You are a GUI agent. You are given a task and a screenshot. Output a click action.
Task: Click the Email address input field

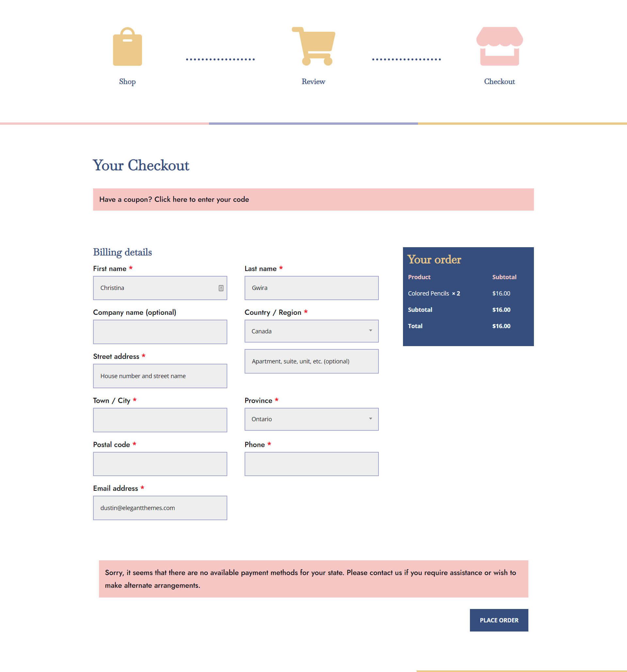(160, 508)
